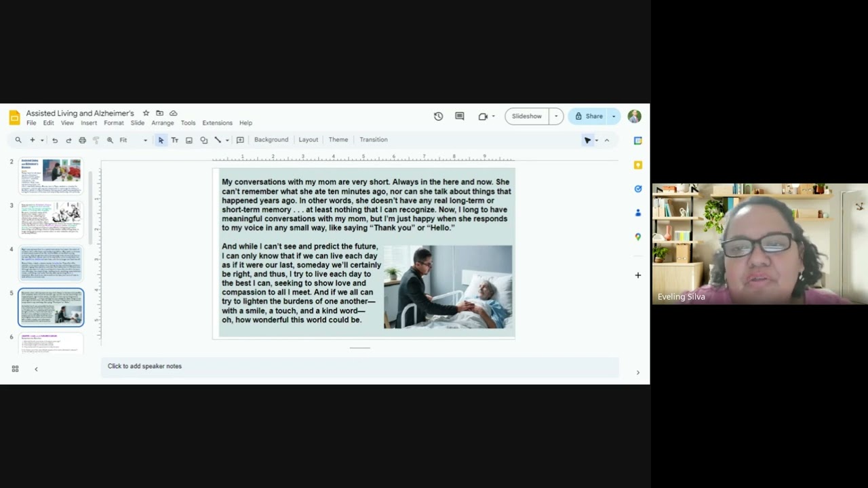The height and width of the screenshot is (488, 868).
Task: Choose the Select arrow cursor tool
Action: coord(161,140)
